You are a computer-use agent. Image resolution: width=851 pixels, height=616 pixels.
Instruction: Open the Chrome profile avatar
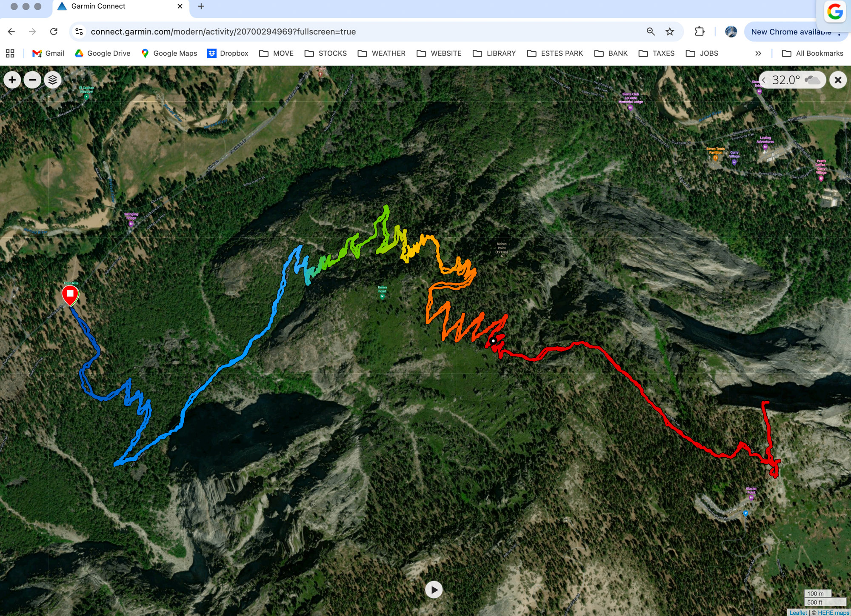(731, 31)
